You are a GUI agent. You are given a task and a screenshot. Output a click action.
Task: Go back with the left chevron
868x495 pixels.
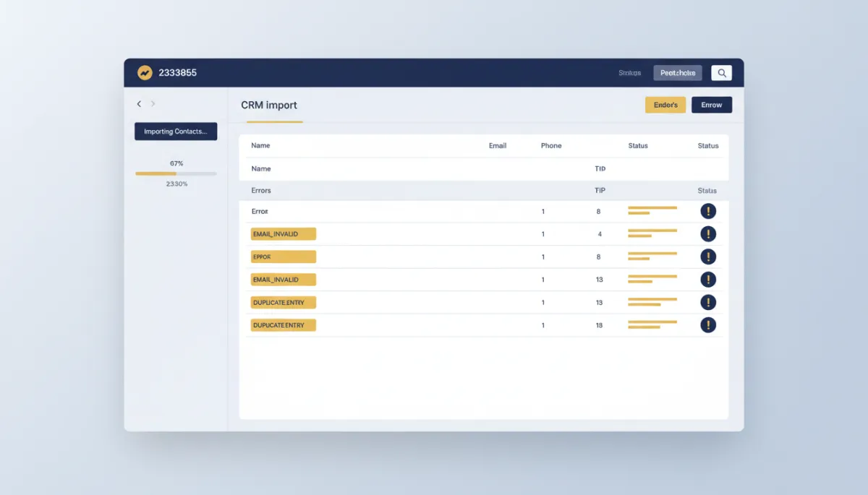[139, 104]
